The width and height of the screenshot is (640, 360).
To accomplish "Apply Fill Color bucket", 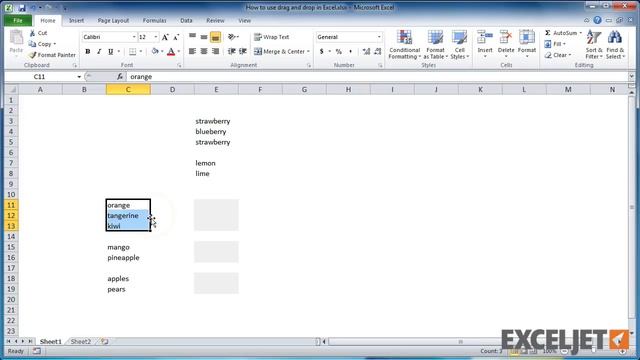I will (155, 51).
